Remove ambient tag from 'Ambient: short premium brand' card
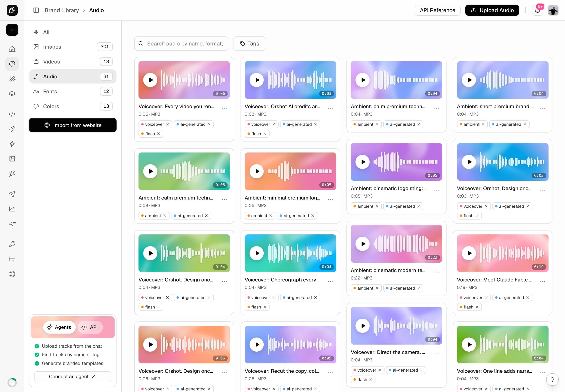565x392 pixels. [483, 124]
